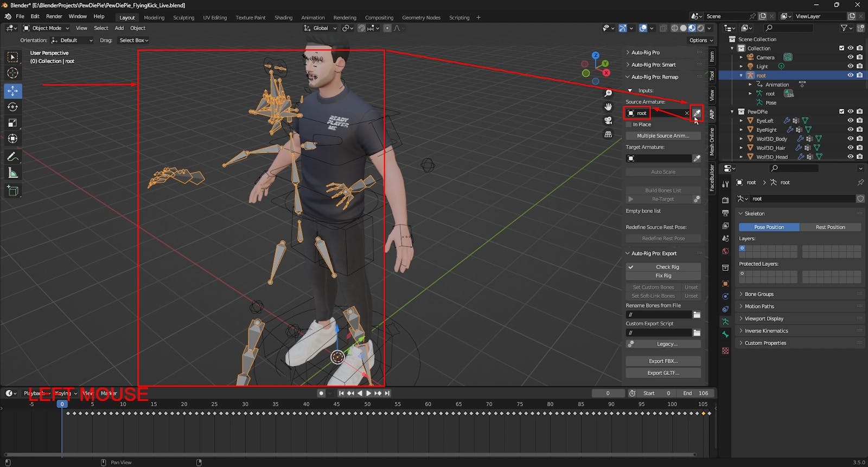Click the Export GLTF button
The image size is (868, 467).
(663, 373)
